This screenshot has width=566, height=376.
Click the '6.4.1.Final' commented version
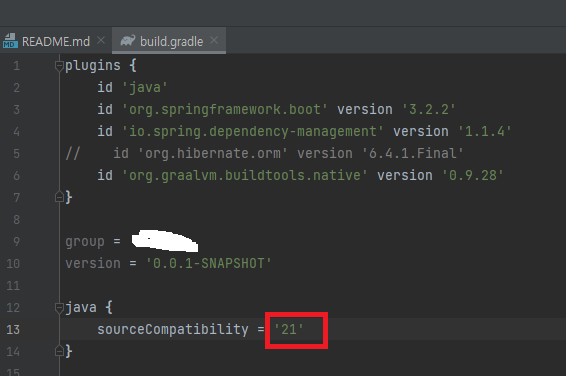413,153
